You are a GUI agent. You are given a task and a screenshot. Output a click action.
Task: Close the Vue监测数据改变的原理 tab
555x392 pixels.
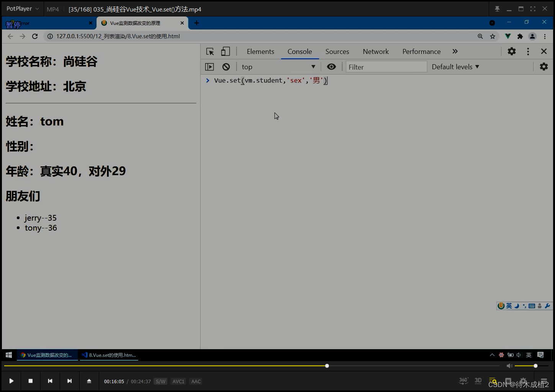[182, 23]
